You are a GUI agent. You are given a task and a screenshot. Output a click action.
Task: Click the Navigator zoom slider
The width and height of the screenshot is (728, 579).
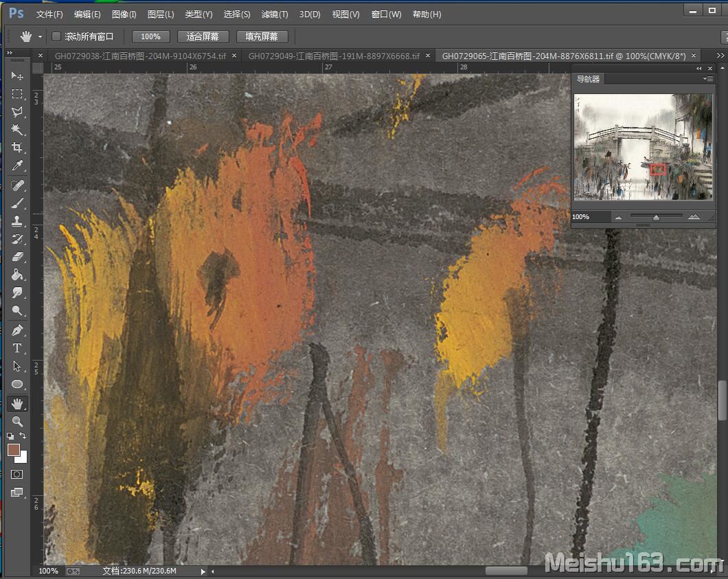(x=656, y=216)
